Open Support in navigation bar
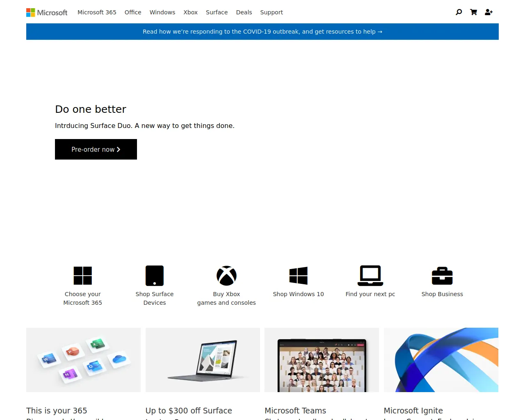The height and width of the screenshot is (420, 525). click(272, 12)
